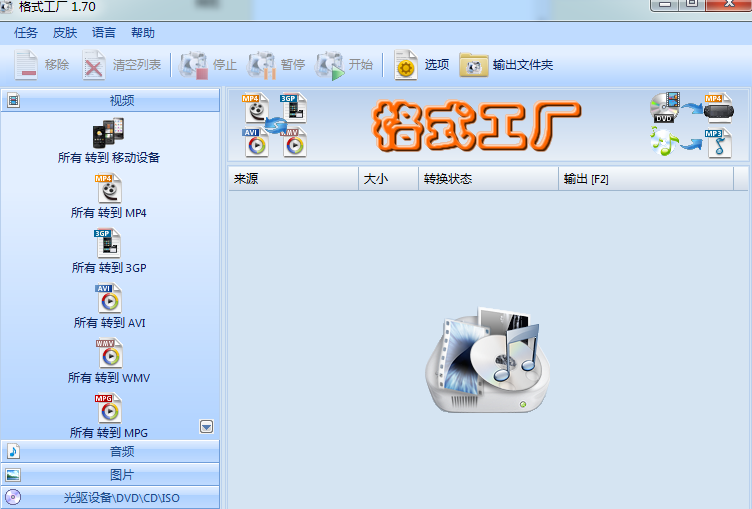Click the Format Factory emblem in list area

(488, 360)
